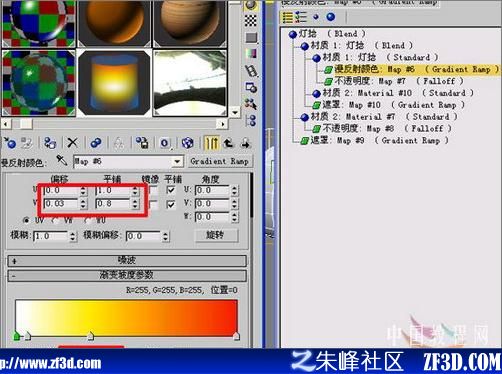Click the gradient ramp color bar

point(127,317)
